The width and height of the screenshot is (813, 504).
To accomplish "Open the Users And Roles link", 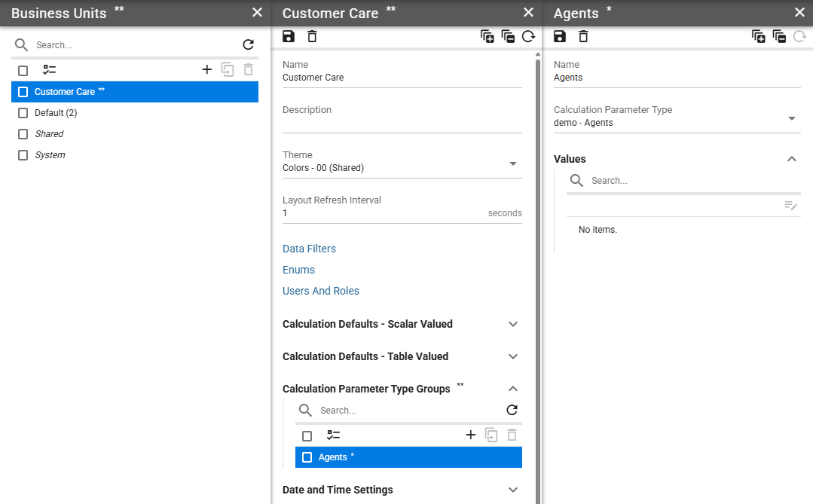I will (x=320, y=291).
